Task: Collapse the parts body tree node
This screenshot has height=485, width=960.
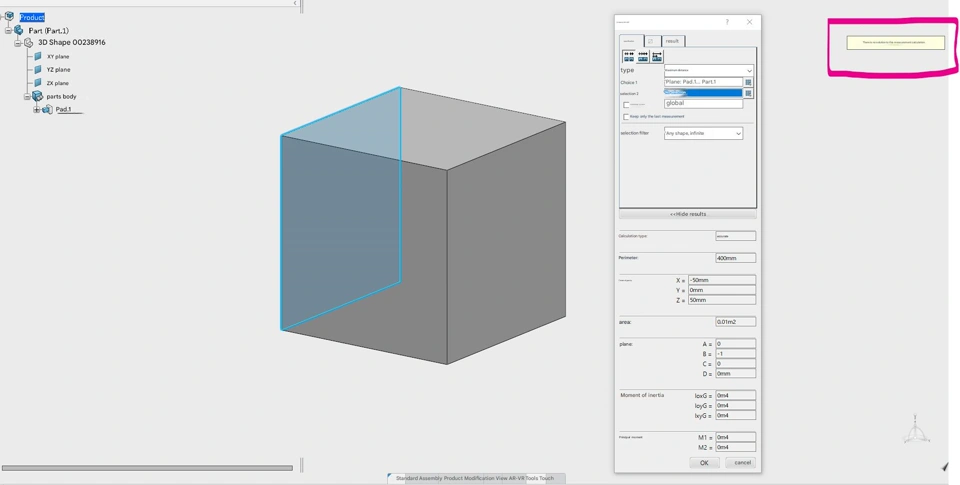Action: (27, 97)
